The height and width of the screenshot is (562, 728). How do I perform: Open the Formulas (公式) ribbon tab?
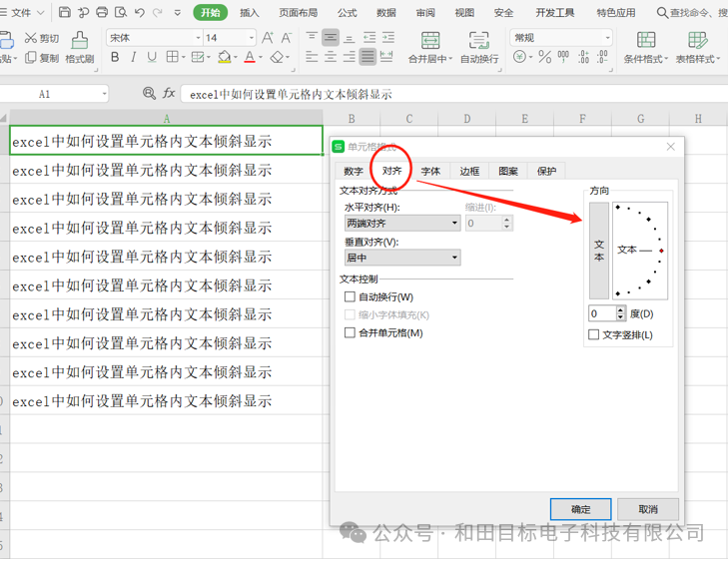coord(347,13)
